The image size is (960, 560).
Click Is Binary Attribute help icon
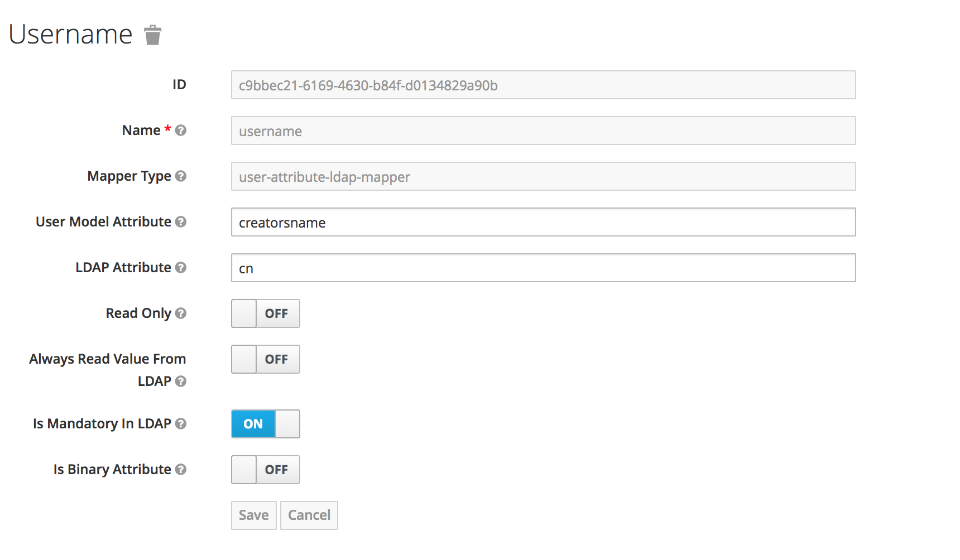[x=180, y=470]
